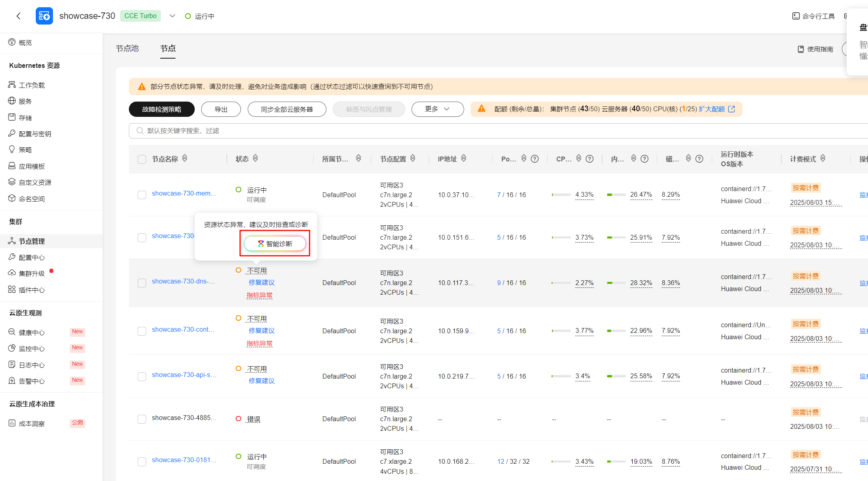Tick the showcase-730-4885 node checkbox
Screen dimensions: 868x481
click(142, 419)
